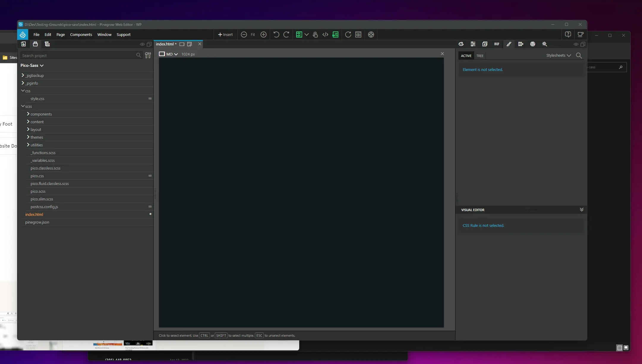This screenshot has width=642, height=364.
Task: Open the Actions magic wand icon
Action: (x=545, y=44)
